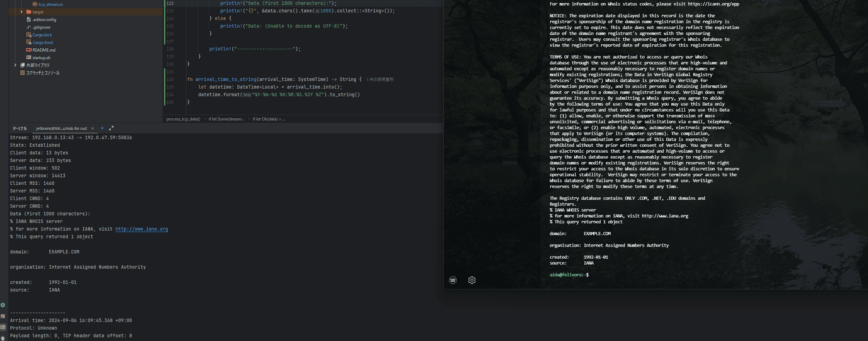Open the Services tool window gear icon
Screen dimensions: 868x341
3,305
